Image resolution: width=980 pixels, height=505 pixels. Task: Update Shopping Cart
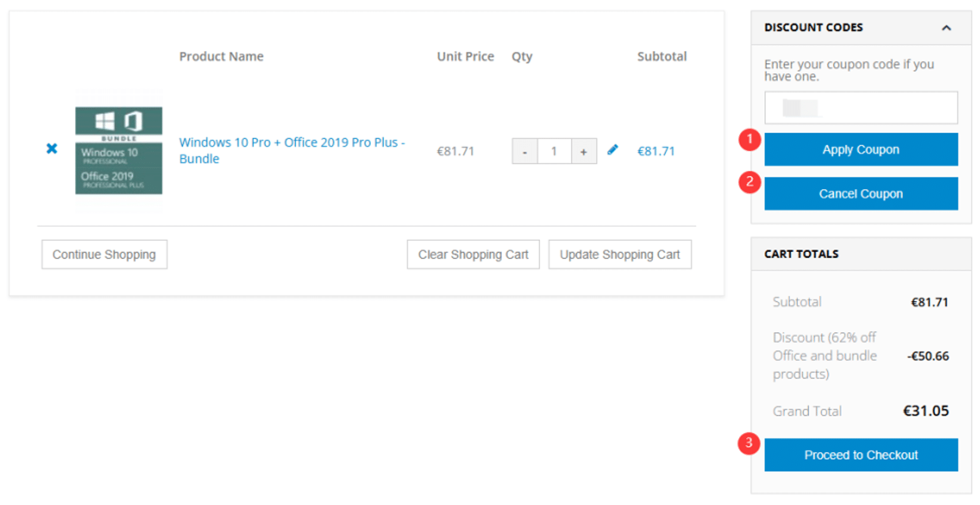[x=619, y=255]
